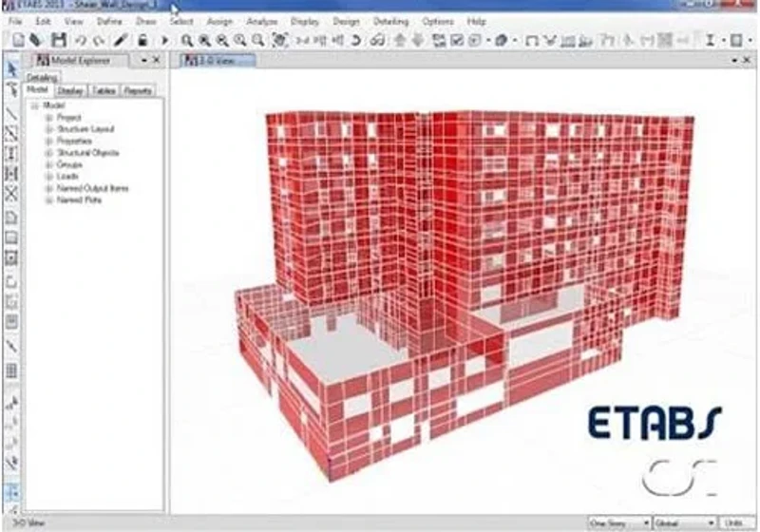The image size is (760, 532).
Task: Open the Design menu
Action: (x=346, y=21)
